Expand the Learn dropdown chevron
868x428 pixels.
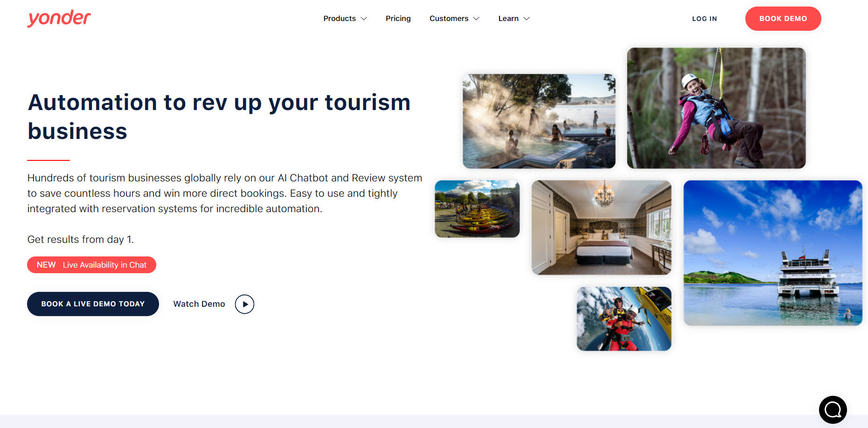click(527, 19)
